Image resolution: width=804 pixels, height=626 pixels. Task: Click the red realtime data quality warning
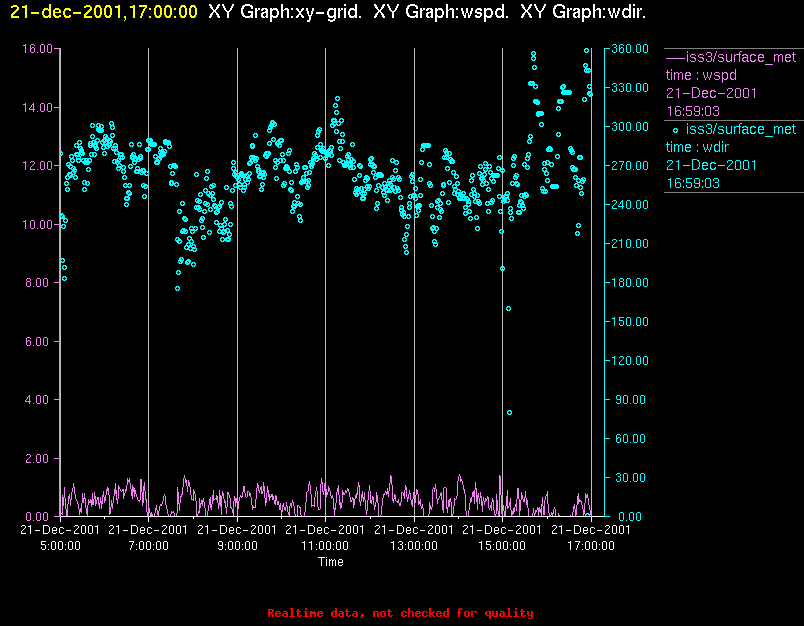(x=400, y=613)
